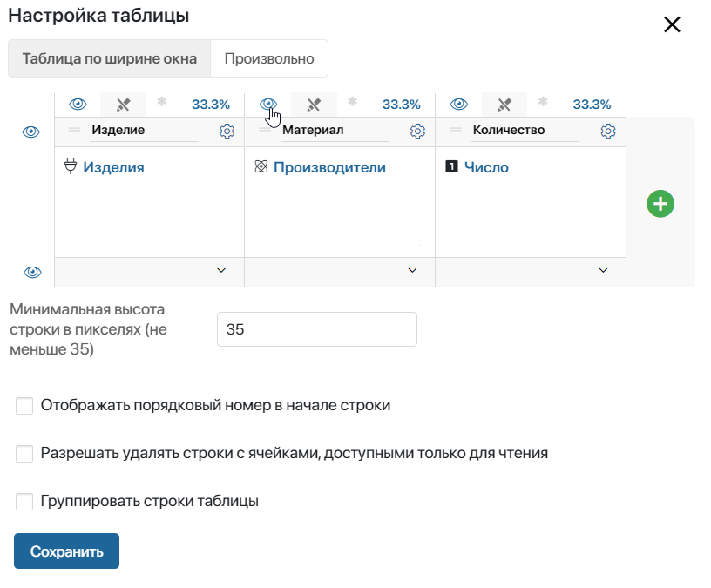Screen dimensions: 711x588
Task: Edit the Материал column name field
Action: coord(335,131)
